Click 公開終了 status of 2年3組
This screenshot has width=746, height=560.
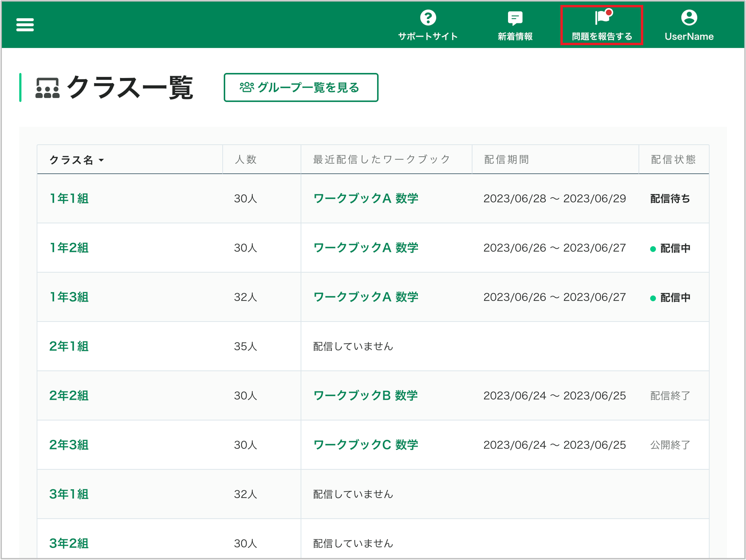click(670, 445)
